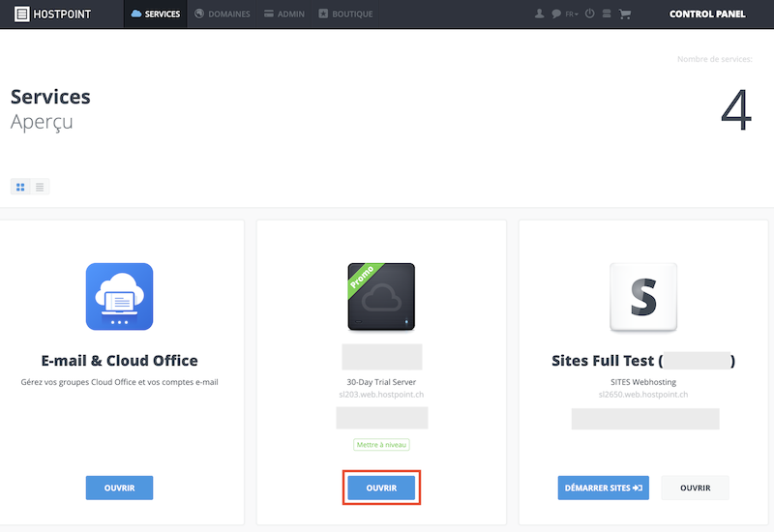The width and height of the screenshot is (774, 532).
Task: Open the 30-Day Trial Server service
Action: click(381, 488)
